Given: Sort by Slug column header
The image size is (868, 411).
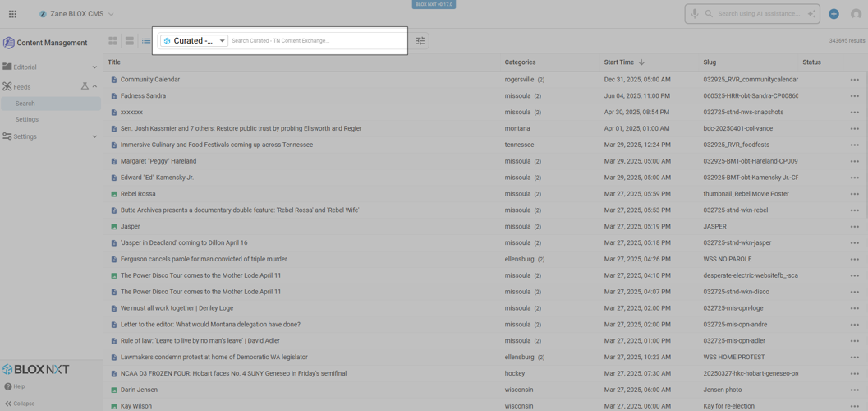Looking at the screenshot, I should click(x=710, y=62).
